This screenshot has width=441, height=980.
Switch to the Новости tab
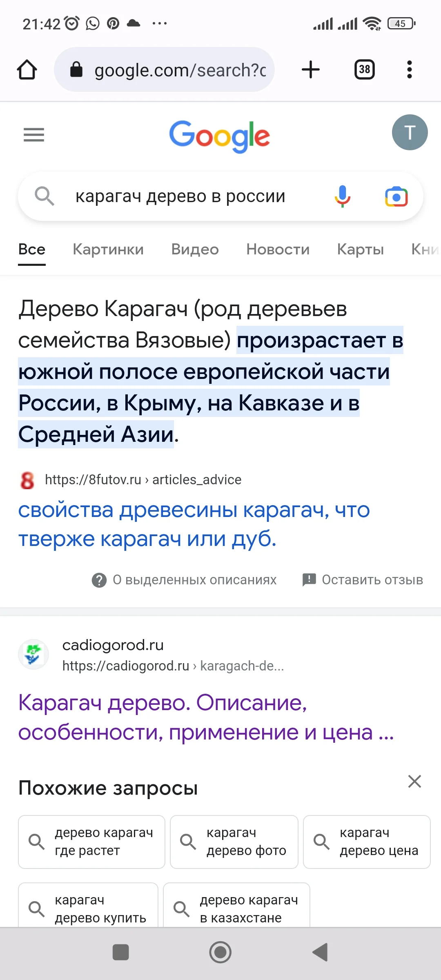pyautogui.click(x=278, y=249)
